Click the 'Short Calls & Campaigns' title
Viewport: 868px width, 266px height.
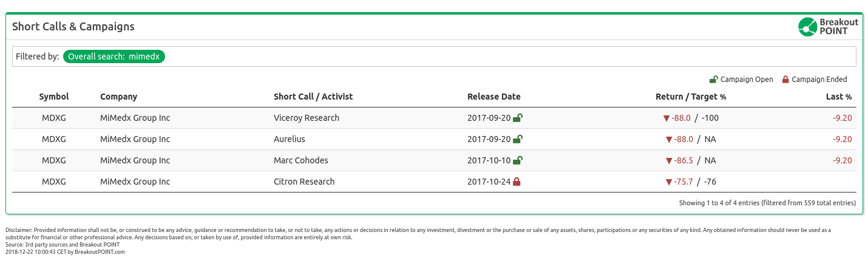[x=73, y=27]
